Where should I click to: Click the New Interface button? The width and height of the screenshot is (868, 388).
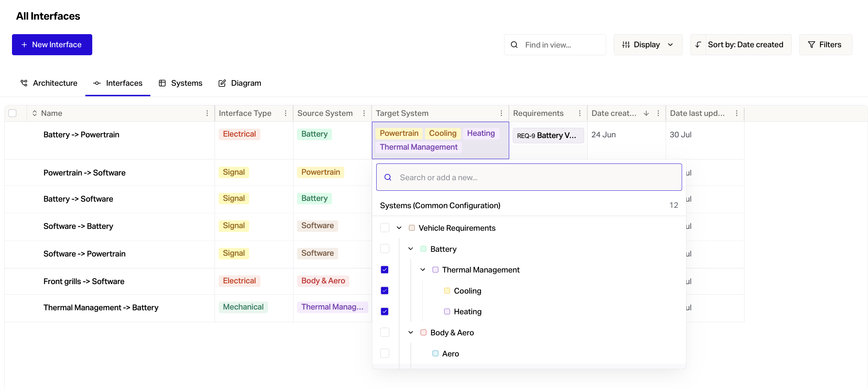(52, 45)
